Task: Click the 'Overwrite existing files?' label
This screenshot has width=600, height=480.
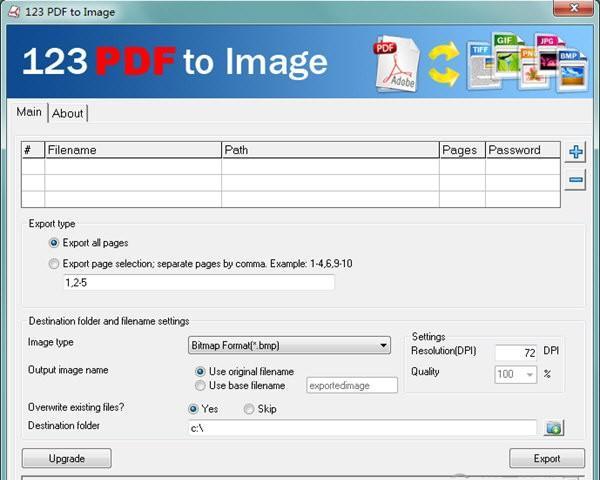Action: [76, 407]
